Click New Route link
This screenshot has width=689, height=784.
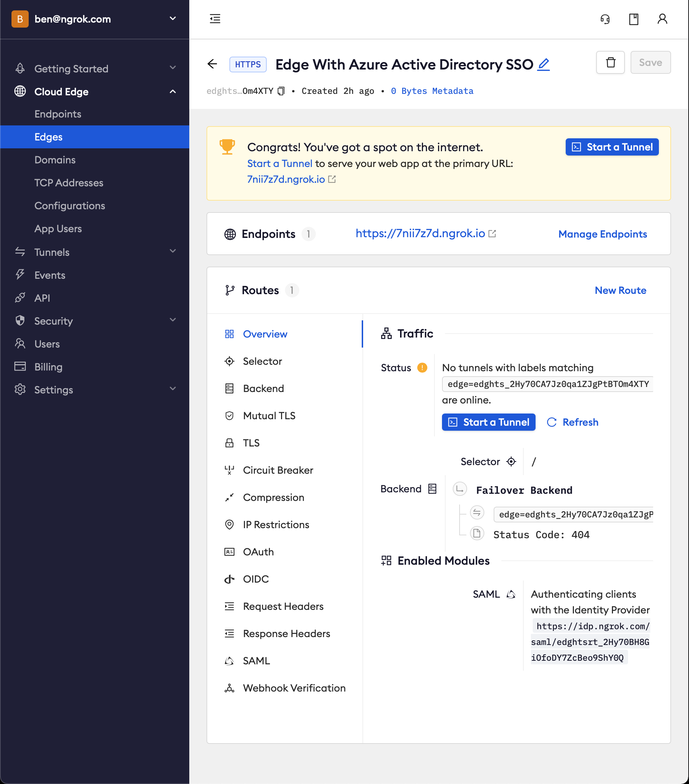[x=620, y=290]
